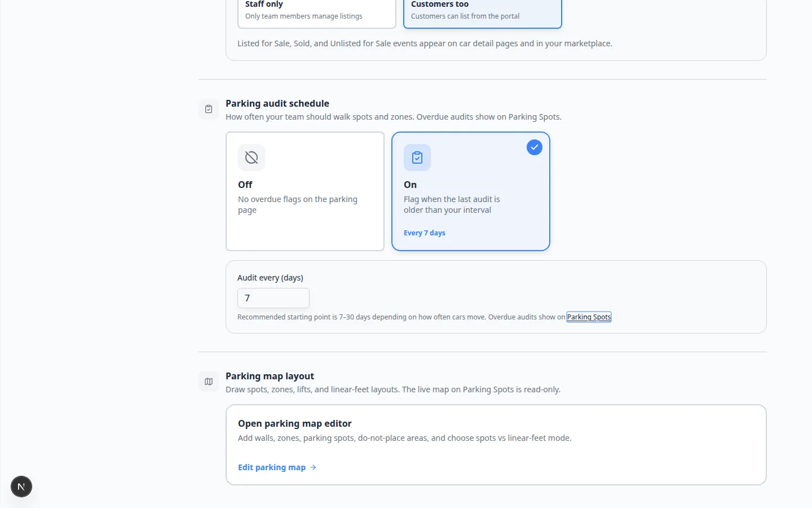Click the 'Add walls, zones, parking spots' description

405,438
